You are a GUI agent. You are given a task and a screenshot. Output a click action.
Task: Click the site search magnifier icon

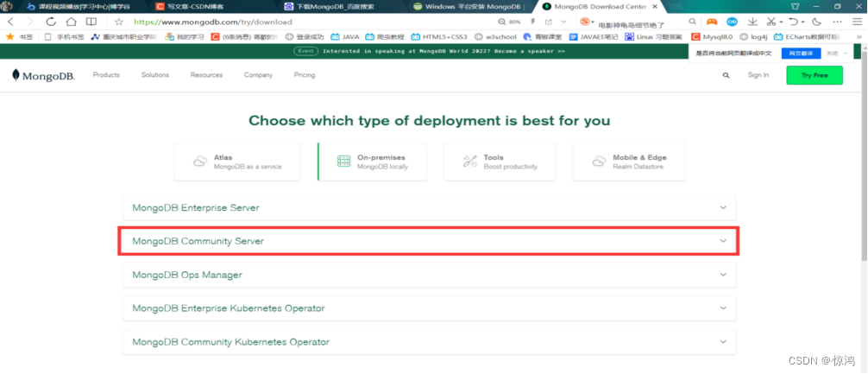(x=726, y=75)
